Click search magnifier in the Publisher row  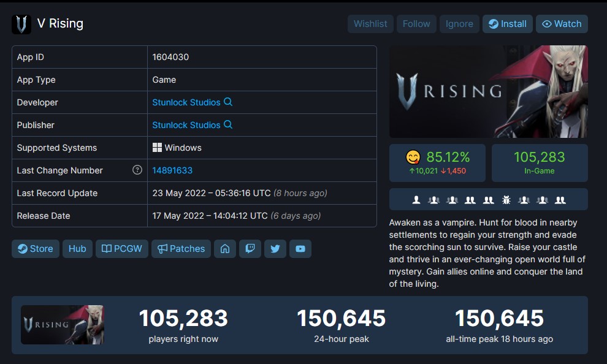[x=228, y=124]
